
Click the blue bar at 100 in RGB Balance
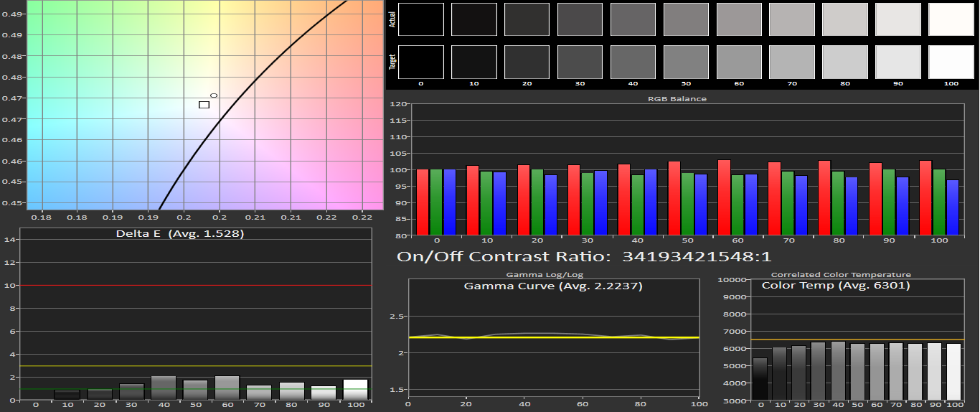coord(952,207)
